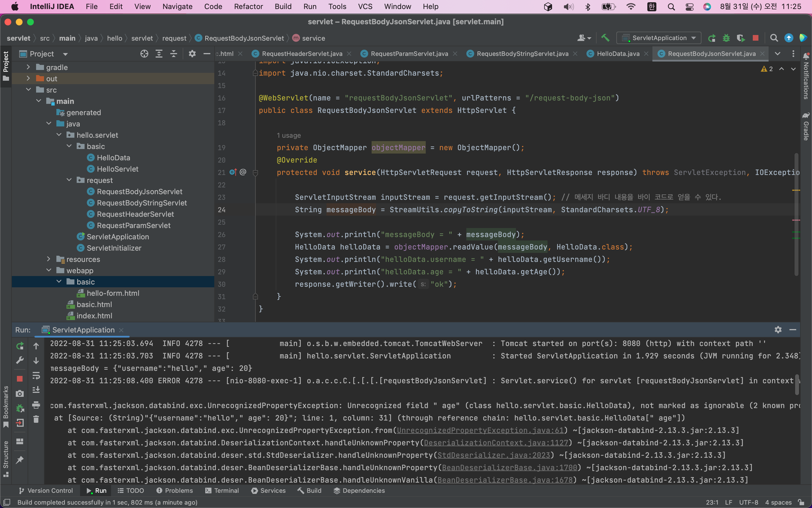Open macOS Control Center
This screenshot has width=812, height=508.
point(690,7)
